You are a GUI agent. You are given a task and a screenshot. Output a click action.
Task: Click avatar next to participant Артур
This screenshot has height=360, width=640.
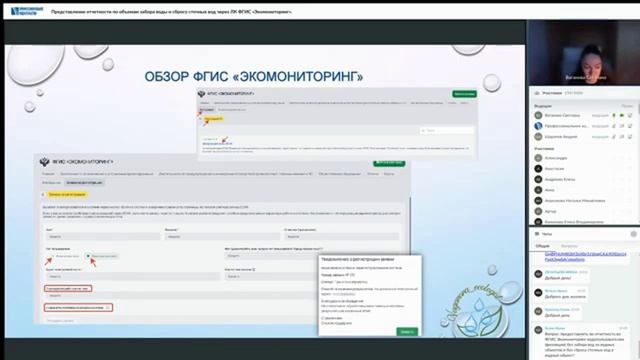[538, 211]
